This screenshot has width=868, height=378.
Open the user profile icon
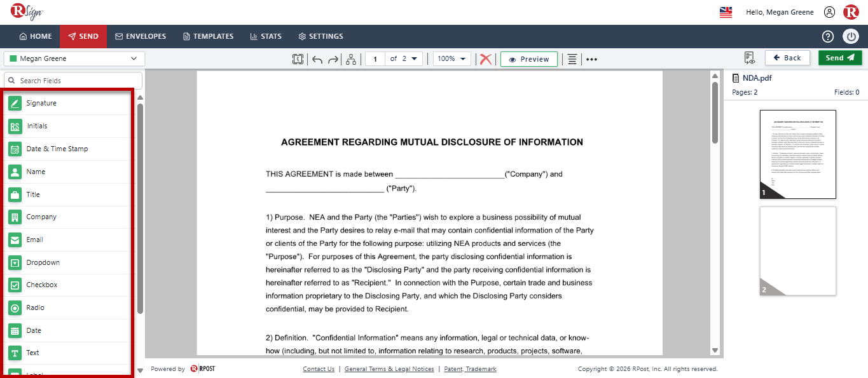click(829, 12)
